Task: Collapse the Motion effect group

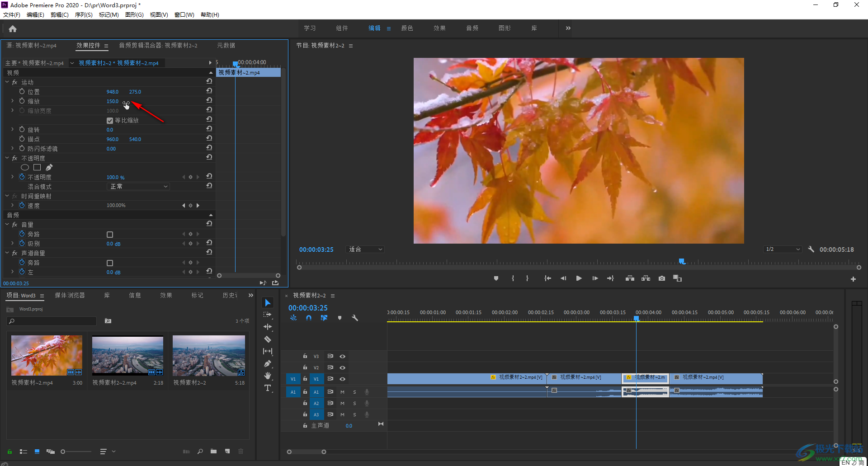Action: (x=7, y=82)
